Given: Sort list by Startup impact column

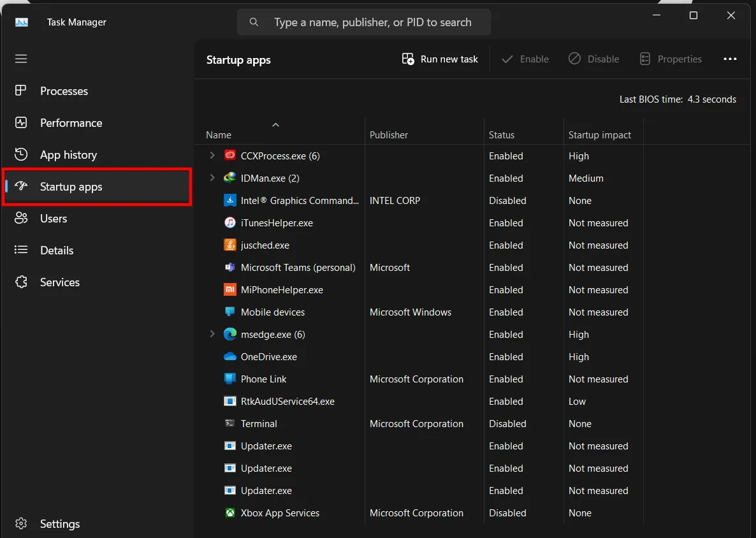Looking at the screenshot, I should click(599, 135).
